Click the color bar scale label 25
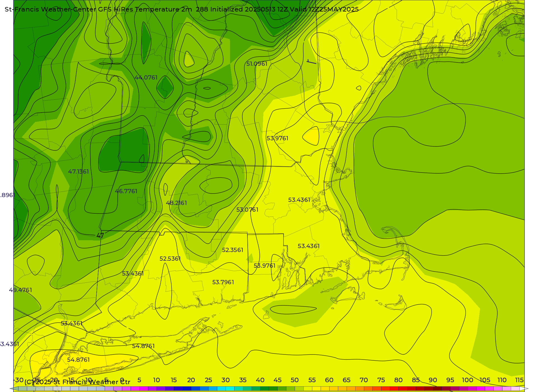 coord(208,380)
